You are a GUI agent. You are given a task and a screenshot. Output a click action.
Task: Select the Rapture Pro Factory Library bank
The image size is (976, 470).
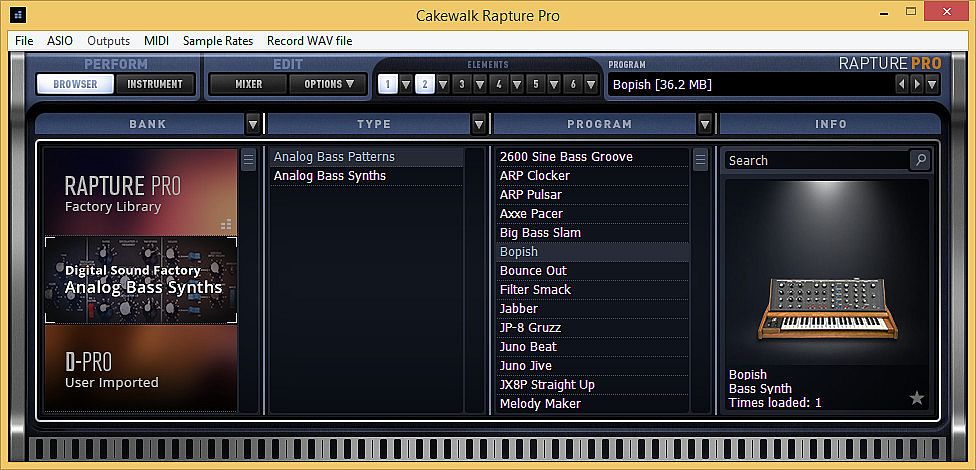click(x=140, y=193)
